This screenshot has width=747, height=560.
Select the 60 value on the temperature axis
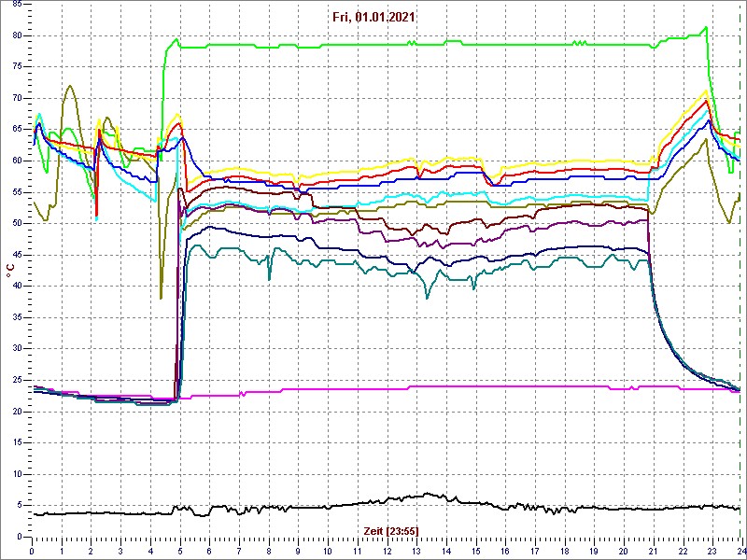16,161
